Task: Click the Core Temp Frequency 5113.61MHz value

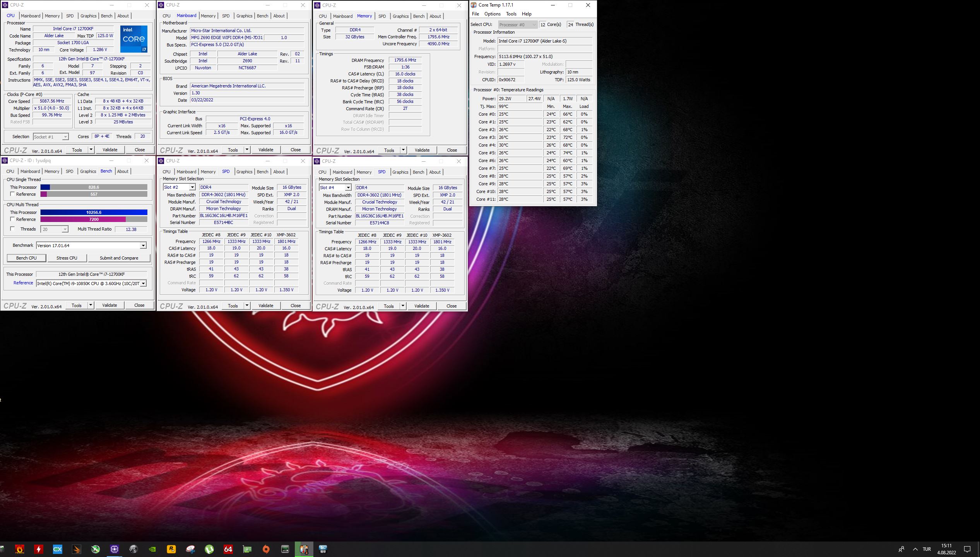Action: click(545, 56)
